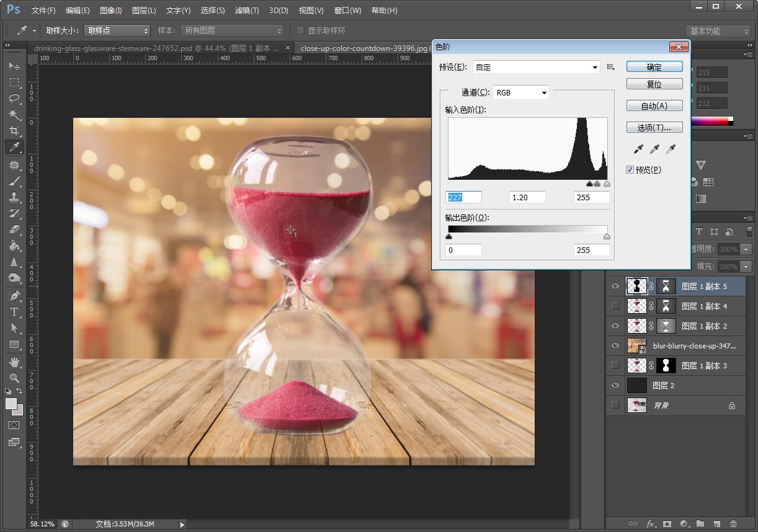Open the 预设 preset dropdown

536,67
